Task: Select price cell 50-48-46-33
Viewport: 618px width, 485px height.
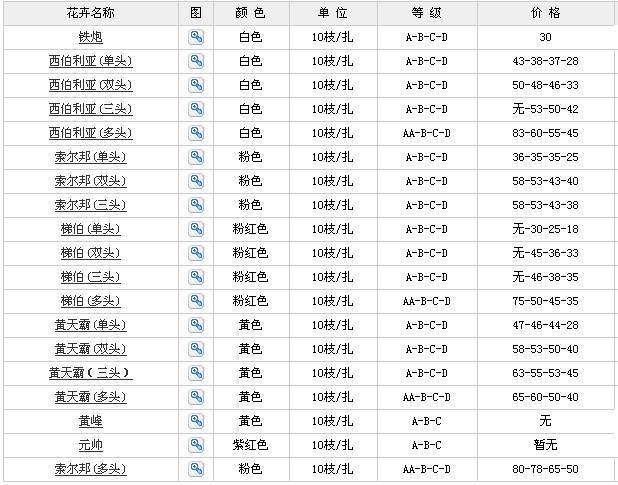Action: [x=545, y=85]
